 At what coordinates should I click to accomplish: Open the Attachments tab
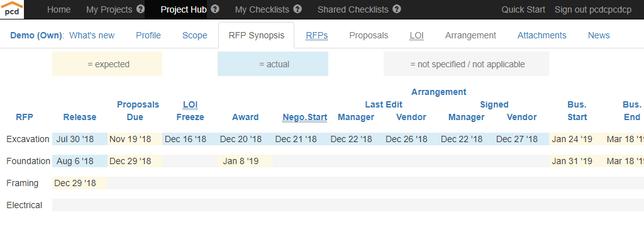pos(541,35)
